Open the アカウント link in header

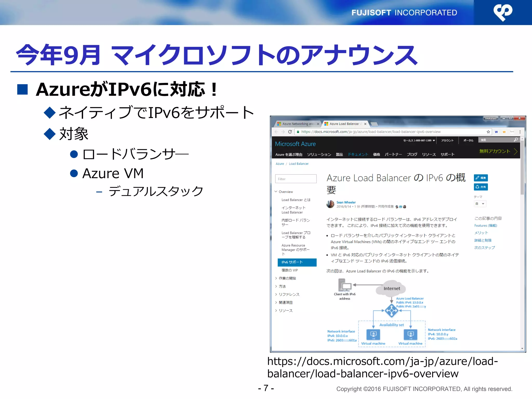pos(447,141)
